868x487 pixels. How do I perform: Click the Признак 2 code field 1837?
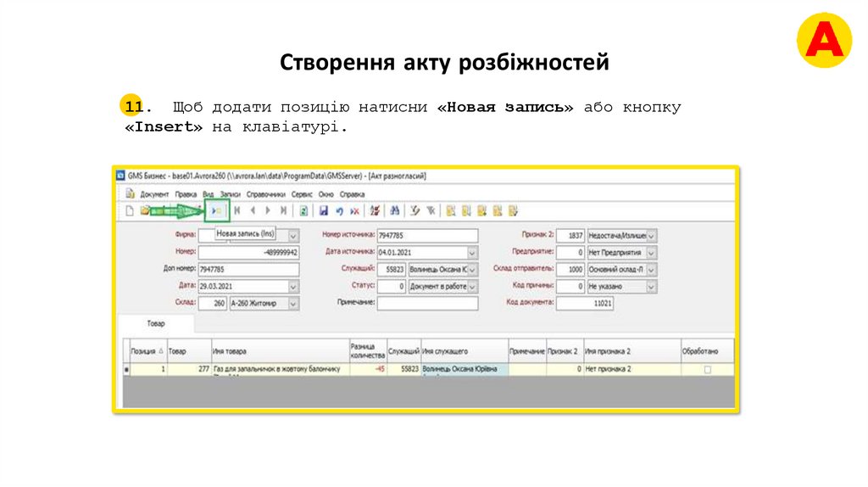(570, 236)
